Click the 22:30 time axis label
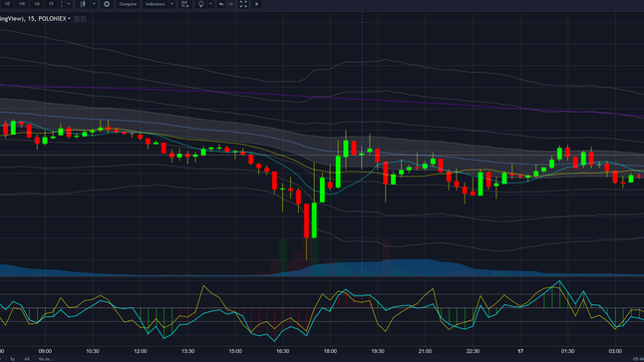644x362 pixels. point(473,351)
